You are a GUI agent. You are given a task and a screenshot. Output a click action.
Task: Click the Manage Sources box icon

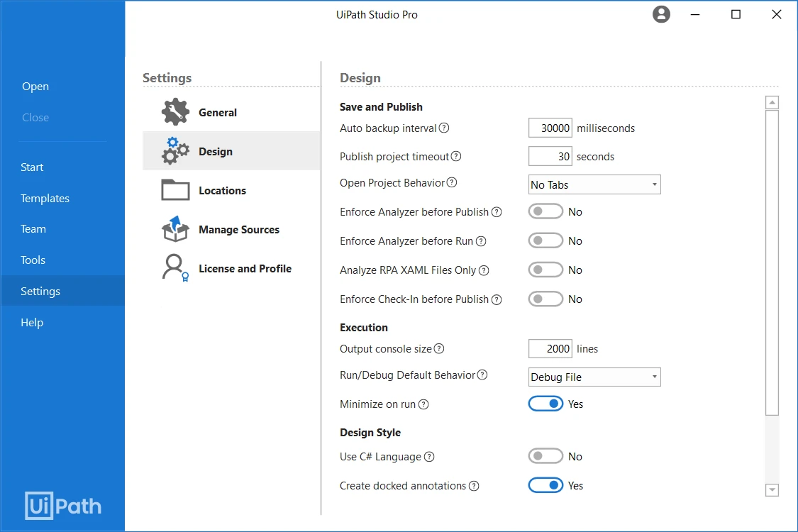(175, 228)
